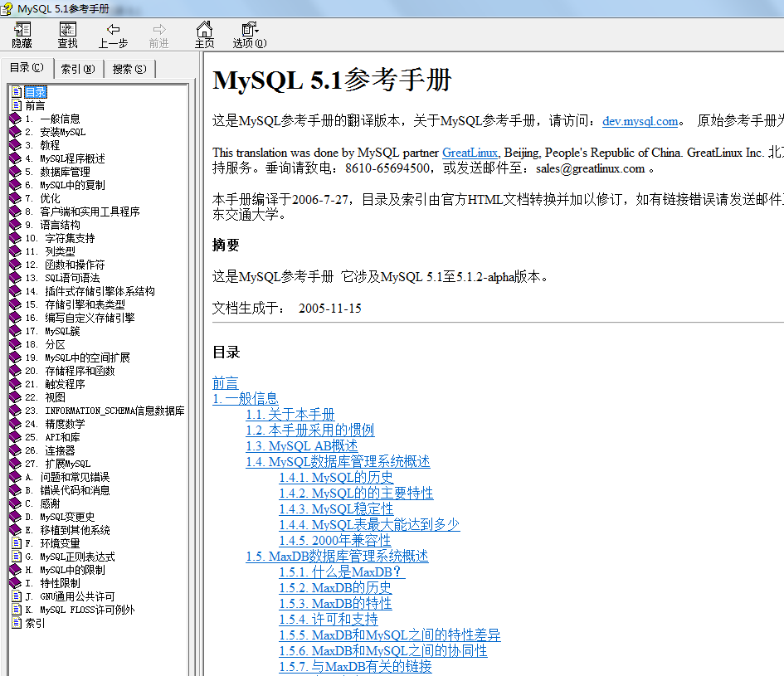The width and height of the screenshot is (784, 676).
Task: Open link 1.5.7. 与MaxDB有关的链接
Action: coord(356,667)
